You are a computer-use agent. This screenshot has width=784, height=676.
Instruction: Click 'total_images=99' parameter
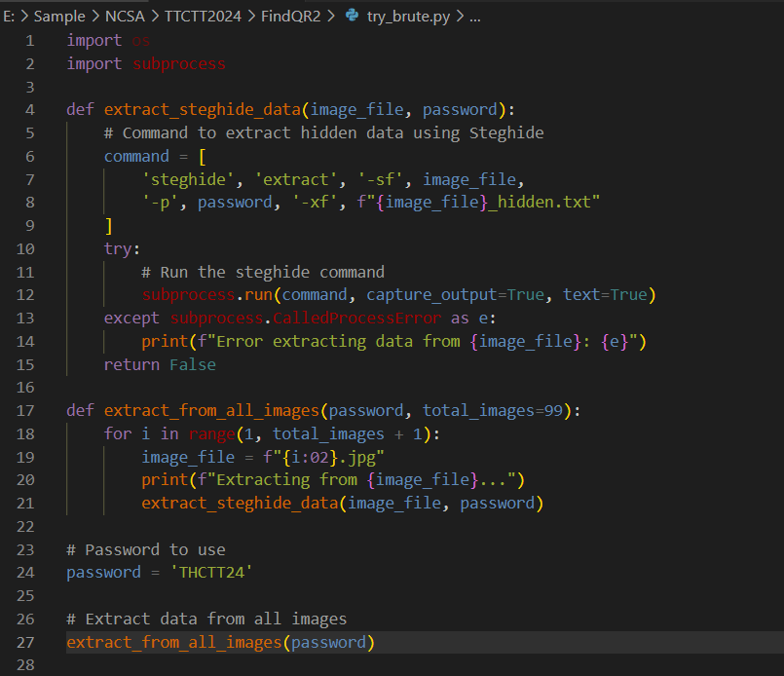493,411
